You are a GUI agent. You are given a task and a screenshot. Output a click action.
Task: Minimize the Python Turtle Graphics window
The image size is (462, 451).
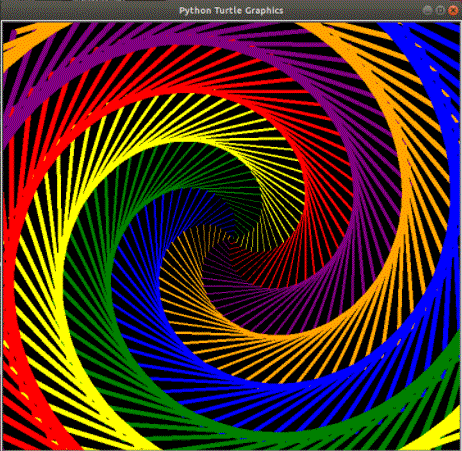[428, 10]
